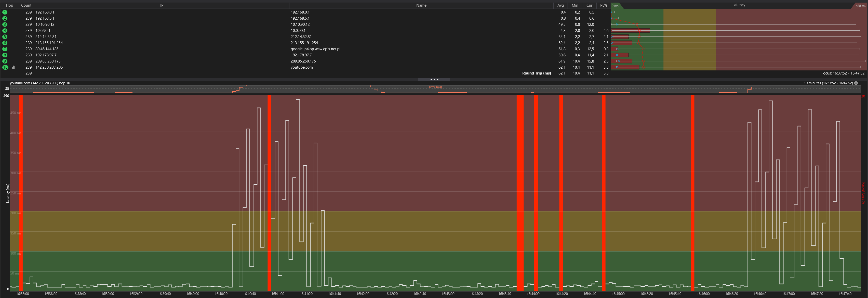
Task: Toggle the graph icon on hop 10 row
Action: pos(14,67)
